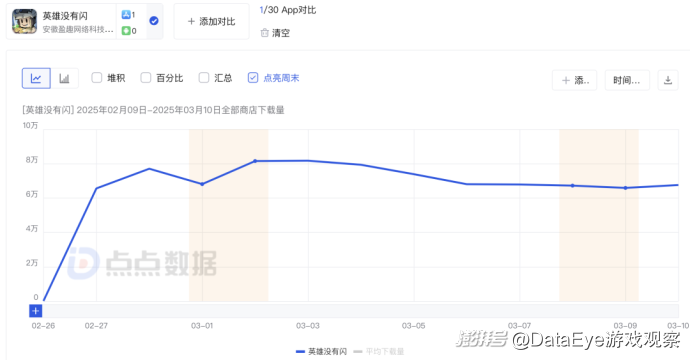Click the 03-02 peak data point
This screenshot has height=360, width=690.
point(255,161)
